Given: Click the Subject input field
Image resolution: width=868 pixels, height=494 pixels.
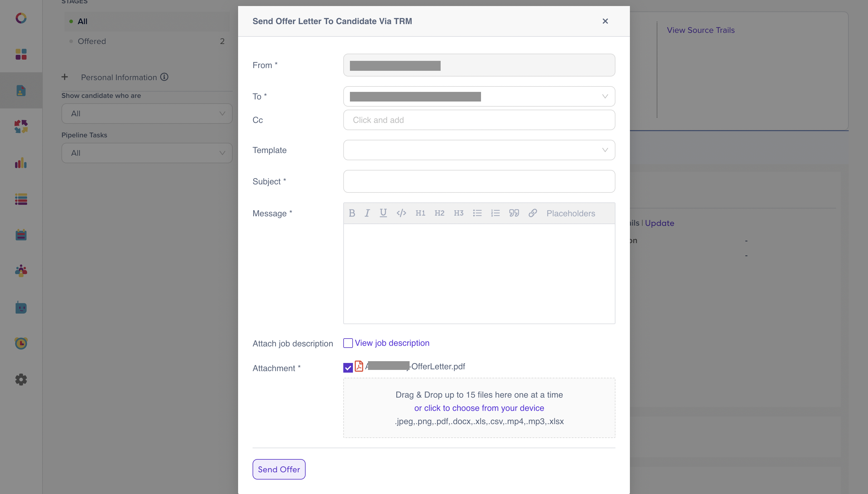Looking at the screenshot, I should 479,182.
